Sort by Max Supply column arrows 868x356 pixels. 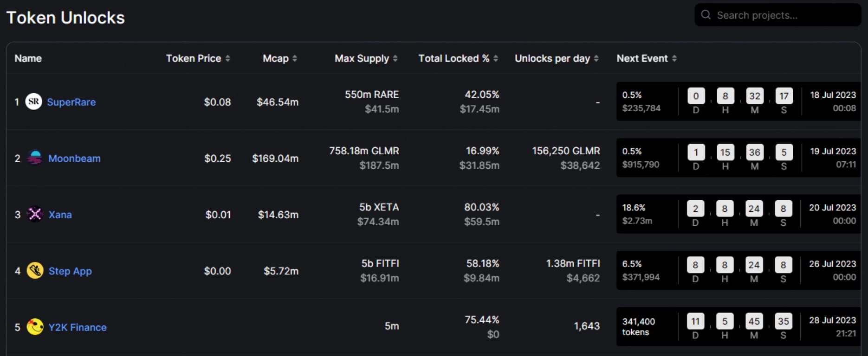click(x=395, y=58)
